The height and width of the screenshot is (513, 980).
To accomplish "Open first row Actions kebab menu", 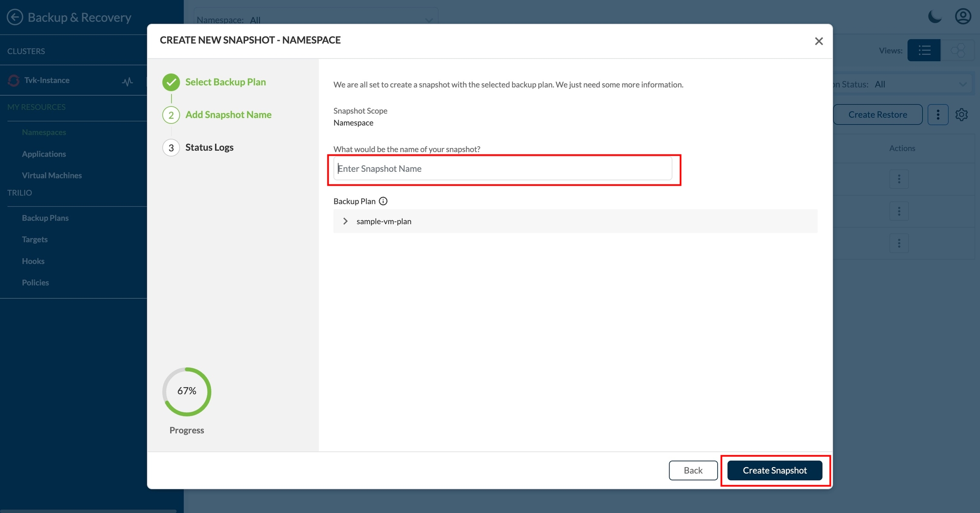I will click(899, 179).
